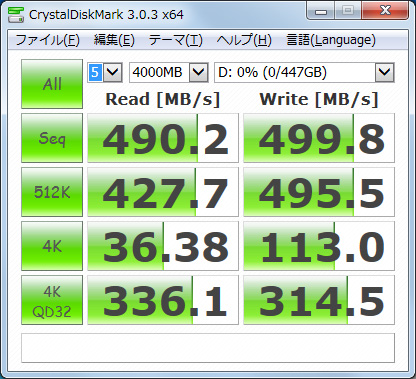
Task: Click the 4K read result 36.38
Action: click(x=163, y=246)
